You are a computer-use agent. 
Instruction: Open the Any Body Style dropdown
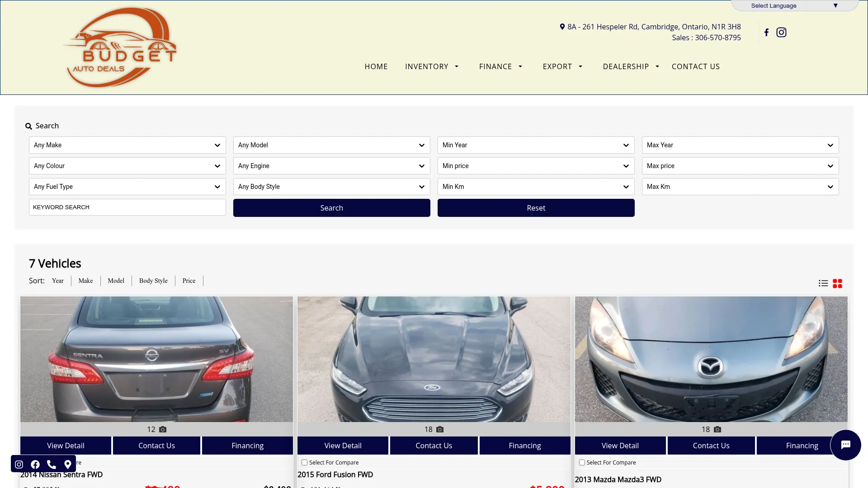332,187
